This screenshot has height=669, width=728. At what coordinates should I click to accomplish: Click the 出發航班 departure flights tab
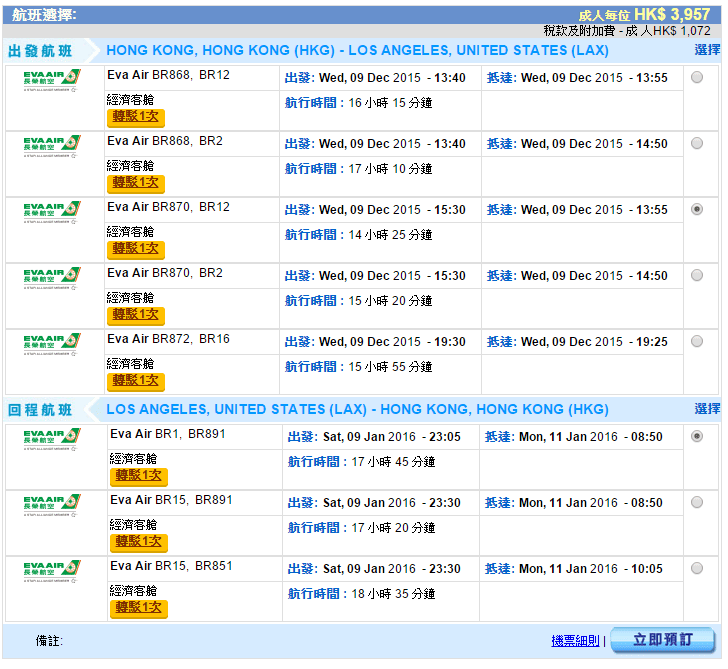(40, 51)
